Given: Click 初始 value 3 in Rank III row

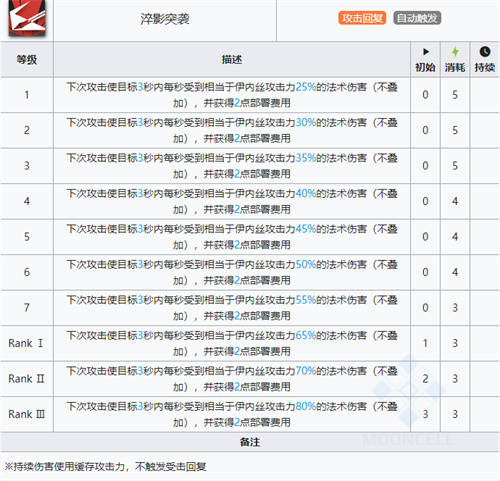Looking at the screenshot, I should 425,414.
